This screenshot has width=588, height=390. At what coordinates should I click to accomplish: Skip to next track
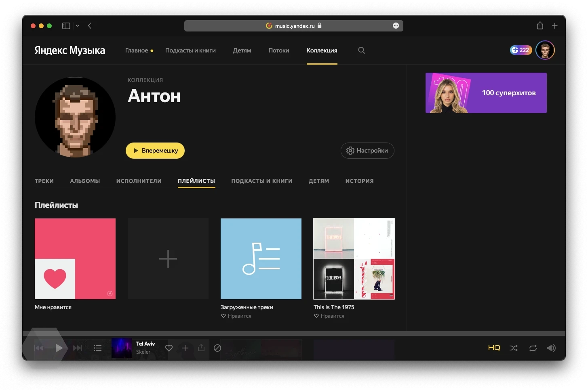[x=78, y=348]
